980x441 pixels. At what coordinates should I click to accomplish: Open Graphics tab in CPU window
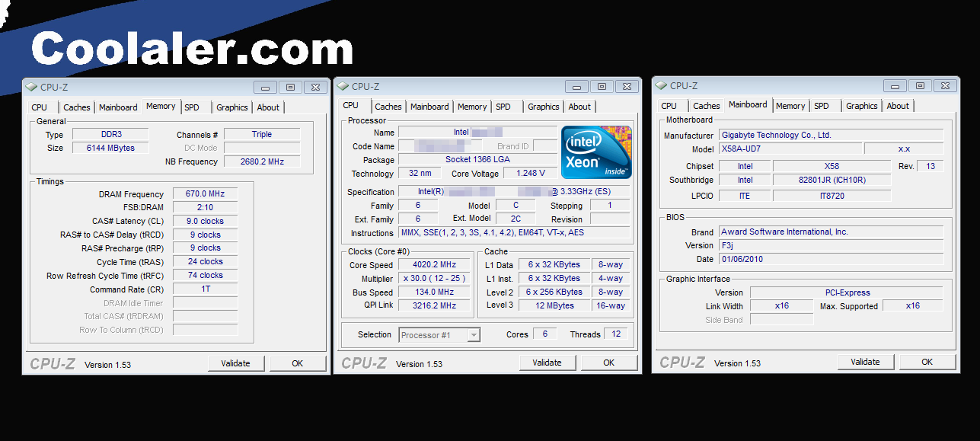point(543,107)
